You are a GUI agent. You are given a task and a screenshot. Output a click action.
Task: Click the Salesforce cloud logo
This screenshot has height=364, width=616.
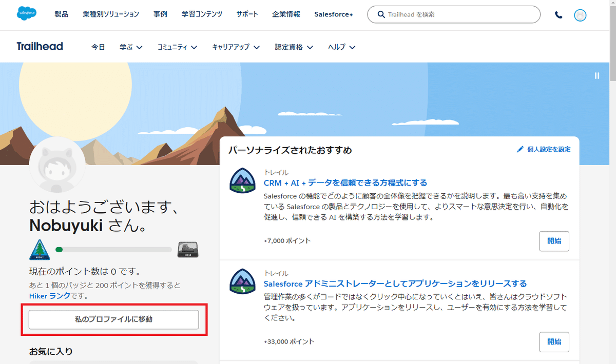[x=26, y=13]
